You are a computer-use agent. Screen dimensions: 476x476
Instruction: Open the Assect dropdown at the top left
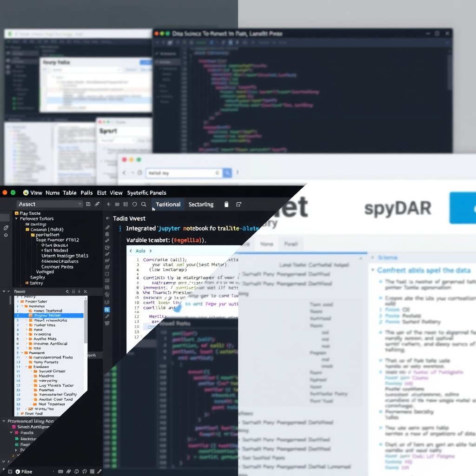tap(49, 204)
